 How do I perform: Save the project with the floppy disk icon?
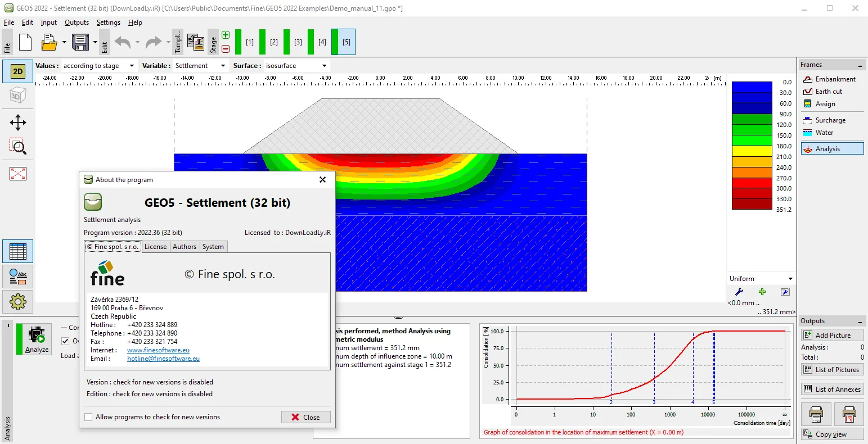click(x=80, y=42)
